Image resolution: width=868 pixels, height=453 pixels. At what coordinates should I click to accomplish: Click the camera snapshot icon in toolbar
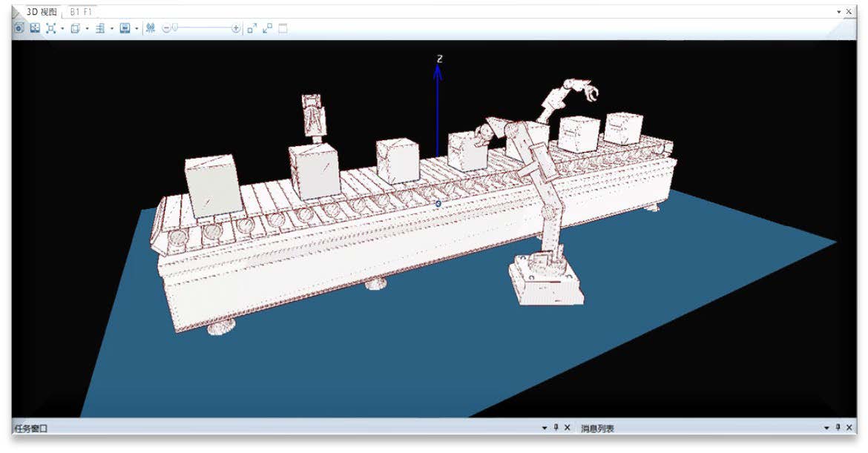[19, 28]
